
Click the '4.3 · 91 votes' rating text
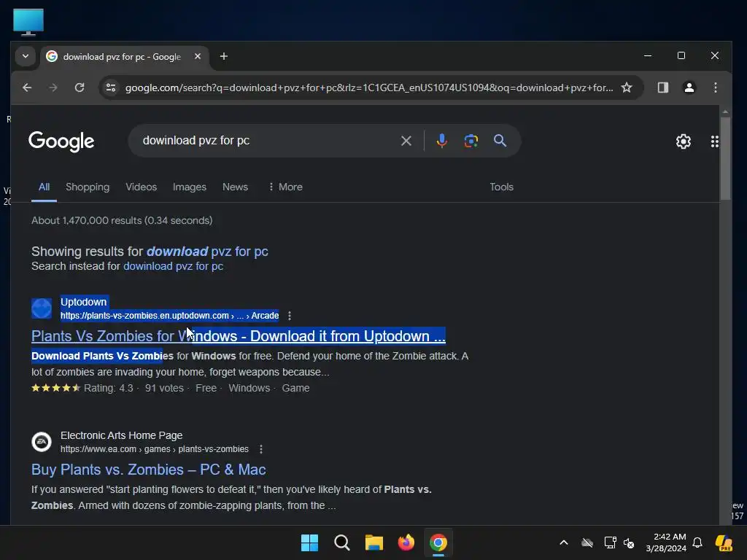(151, 388)
